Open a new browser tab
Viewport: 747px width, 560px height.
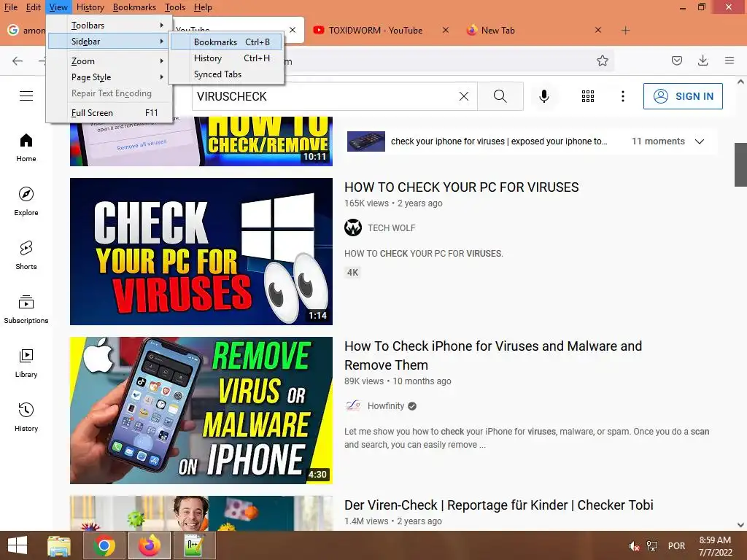625,31
